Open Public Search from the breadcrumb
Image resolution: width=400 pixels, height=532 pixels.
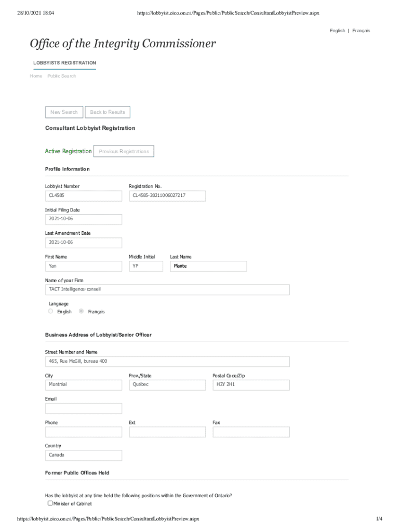click(61, 76)
